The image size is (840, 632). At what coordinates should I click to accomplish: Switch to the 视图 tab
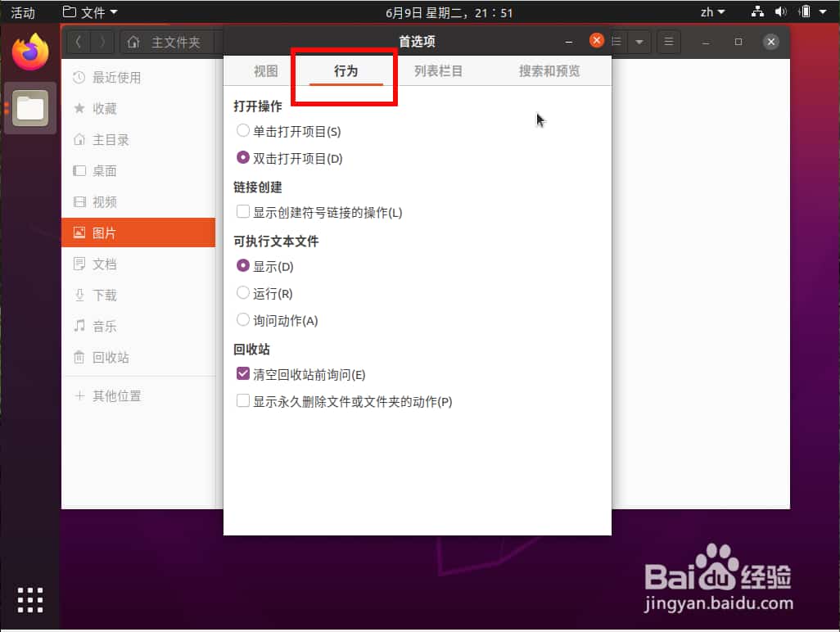coord(264,70)
